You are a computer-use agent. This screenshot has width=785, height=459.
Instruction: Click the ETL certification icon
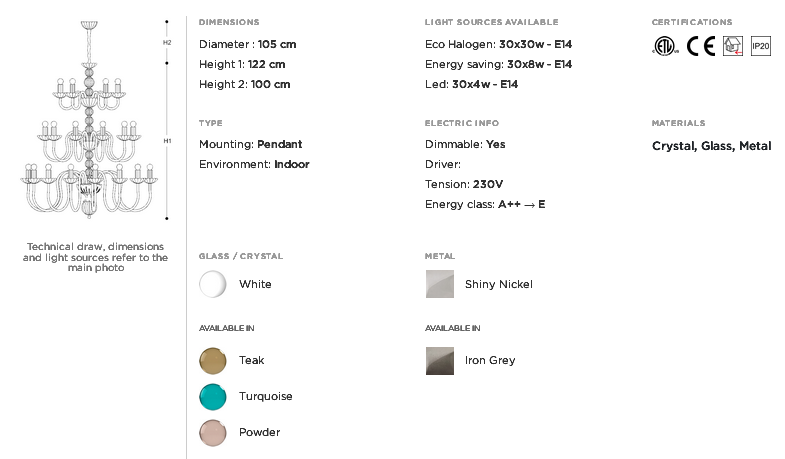click(x=665, y=46)
